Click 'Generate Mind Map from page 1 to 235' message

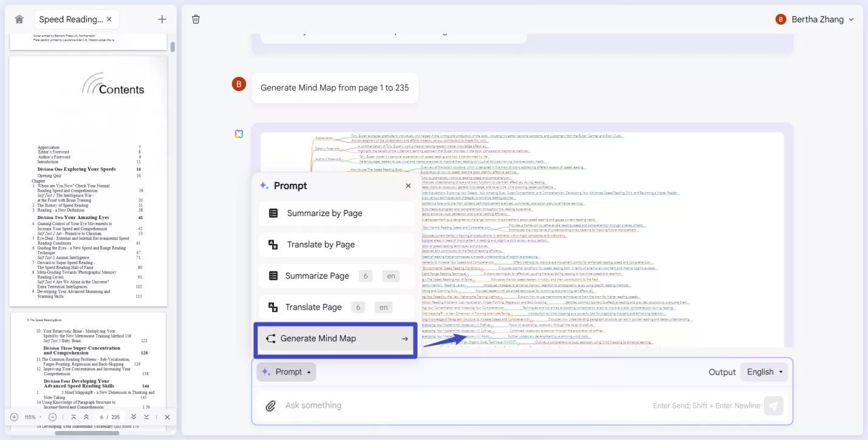click(x=335, y=87)
